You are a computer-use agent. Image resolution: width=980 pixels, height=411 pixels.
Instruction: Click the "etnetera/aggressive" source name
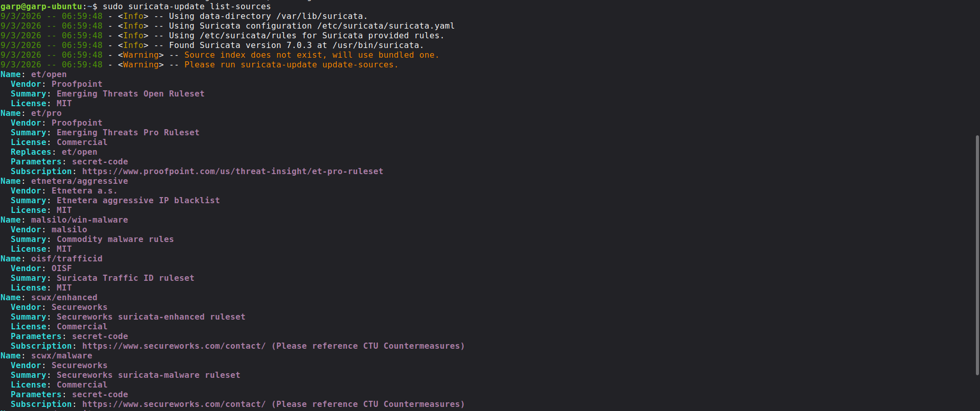coord(79,181)
